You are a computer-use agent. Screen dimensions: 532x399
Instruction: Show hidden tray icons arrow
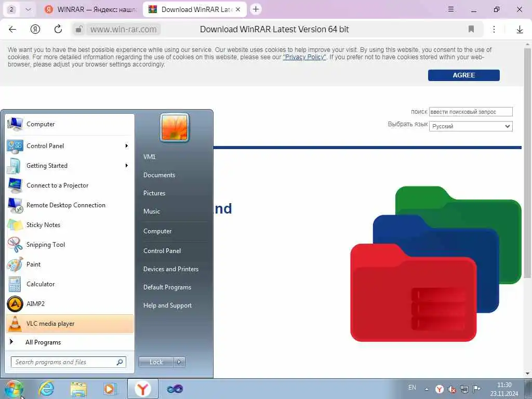(427, 389)
